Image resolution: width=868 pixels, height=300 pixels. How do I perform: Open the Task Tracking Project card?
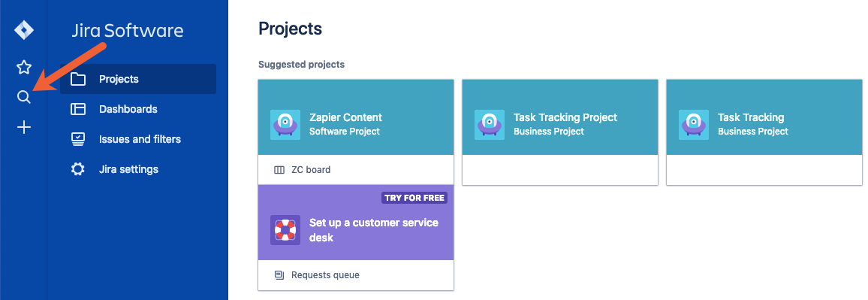point(560,132)
